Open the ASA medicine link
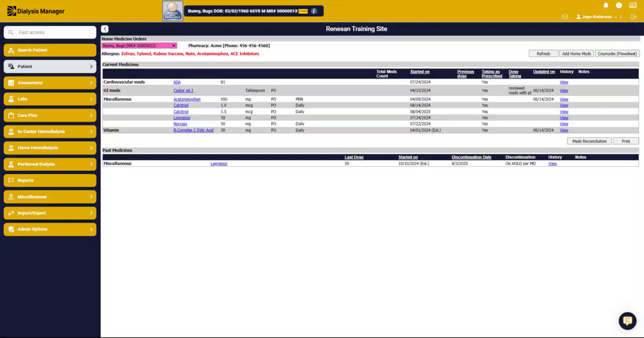Screen dimensions: 644x338 177,82
